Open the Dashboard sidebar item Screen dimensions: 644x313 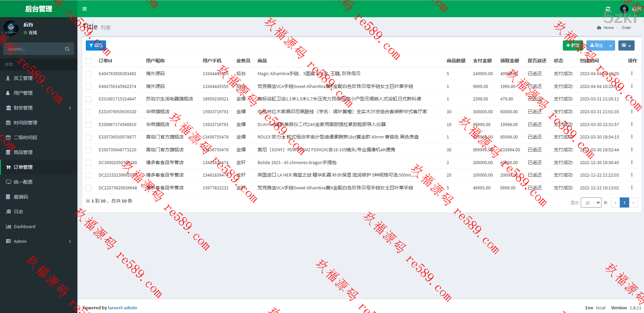[x=24, y=226]
